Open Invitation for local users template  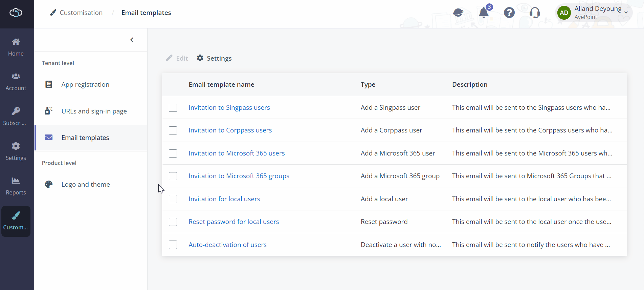[x=224, y=199]
